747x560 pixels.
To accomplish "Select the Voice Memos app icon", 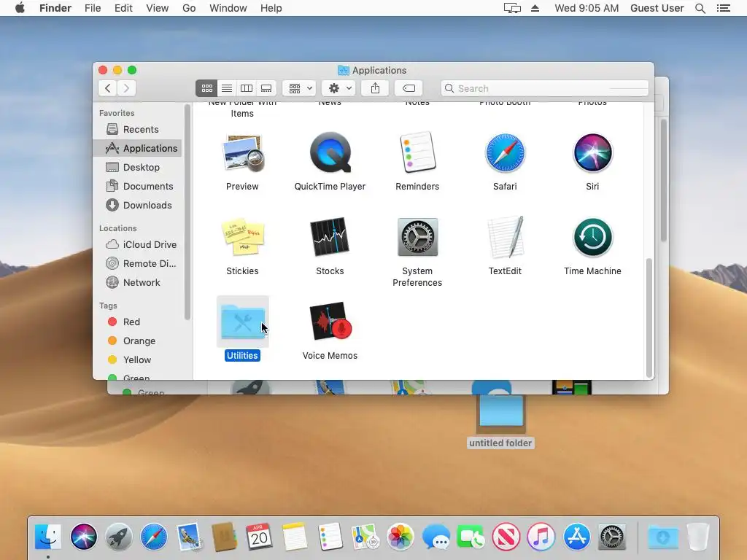I will [330, 321].
